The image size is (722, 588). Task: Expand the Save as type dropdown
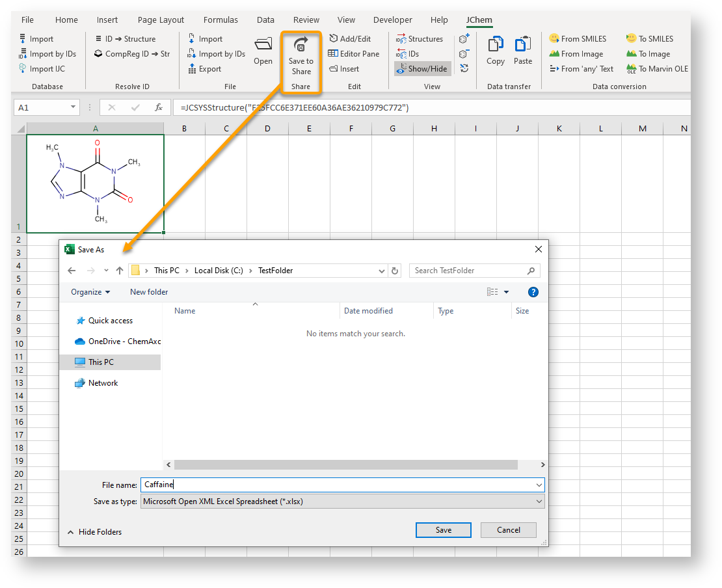click(539, 501)
